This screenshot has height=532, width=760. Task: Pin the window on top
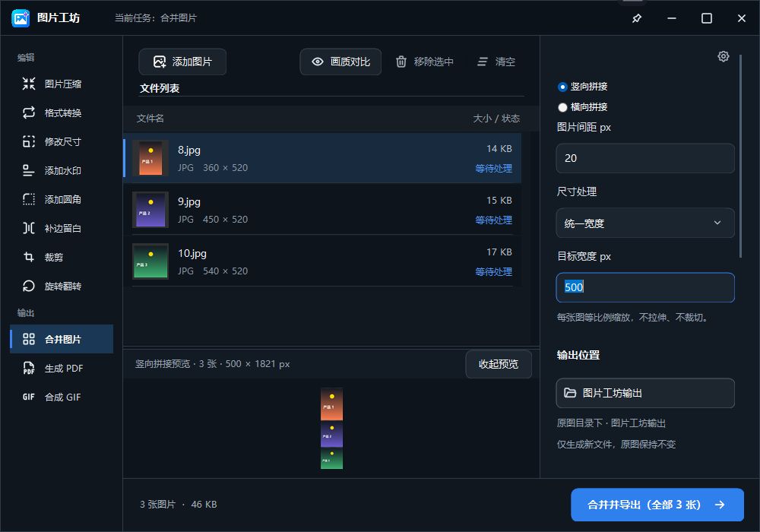(x=637, y=18)
